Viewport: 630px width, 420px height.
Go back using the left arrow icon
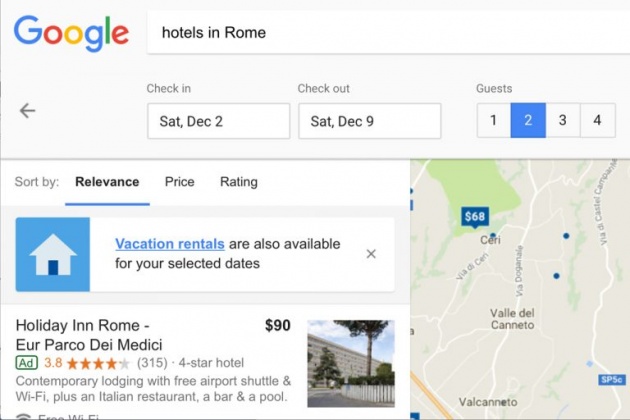(27, 111)
